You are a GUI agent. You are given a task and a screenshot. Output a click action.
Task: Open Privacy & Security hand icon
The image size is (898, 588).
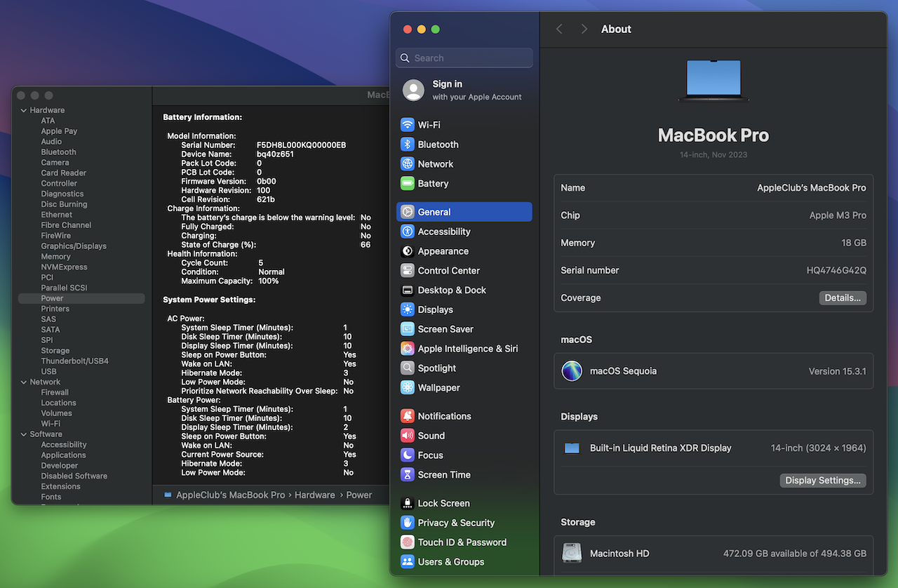[408, 523]
